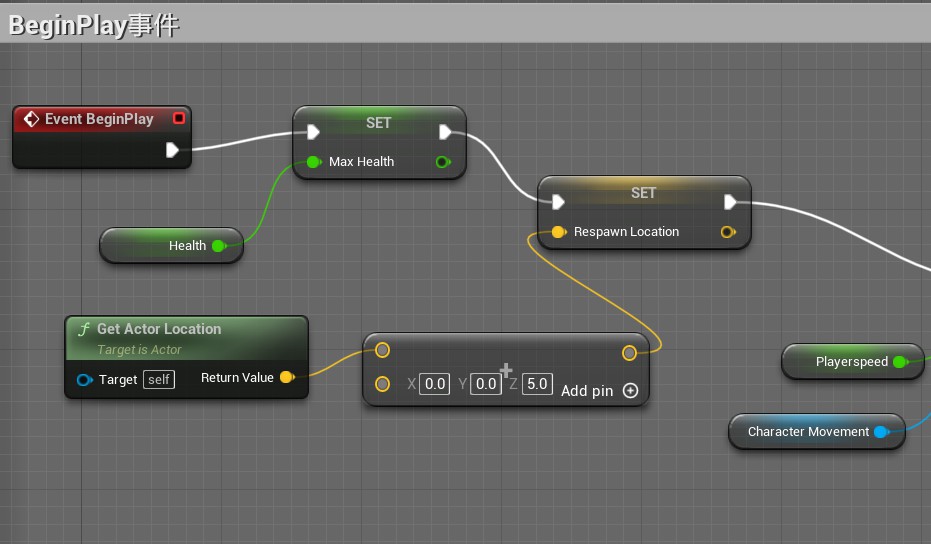Click the yellow Respawn Location input pin

tap(558, 232)
